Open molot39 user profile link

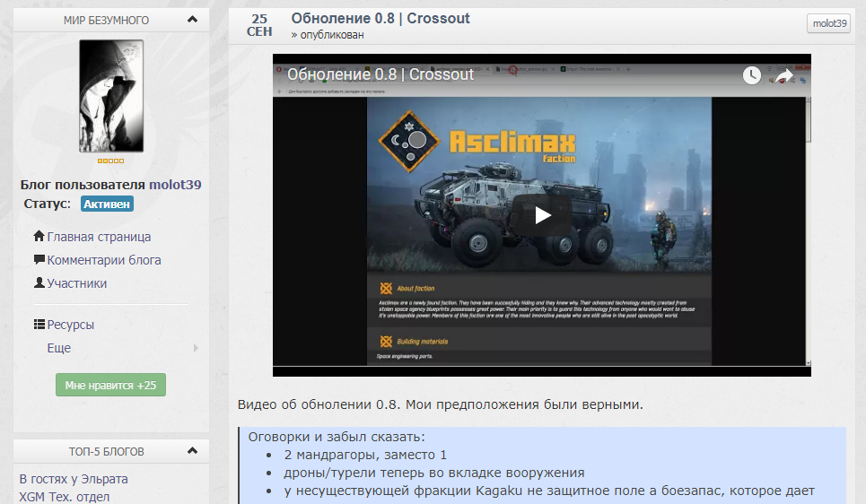pos(175,185)
